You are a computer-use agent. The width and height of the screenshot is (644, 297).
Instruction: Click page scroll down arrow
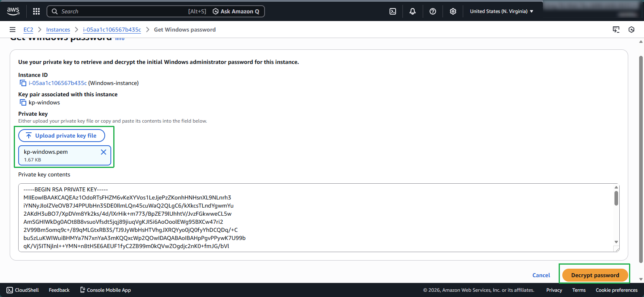click(x=641, y=279)
